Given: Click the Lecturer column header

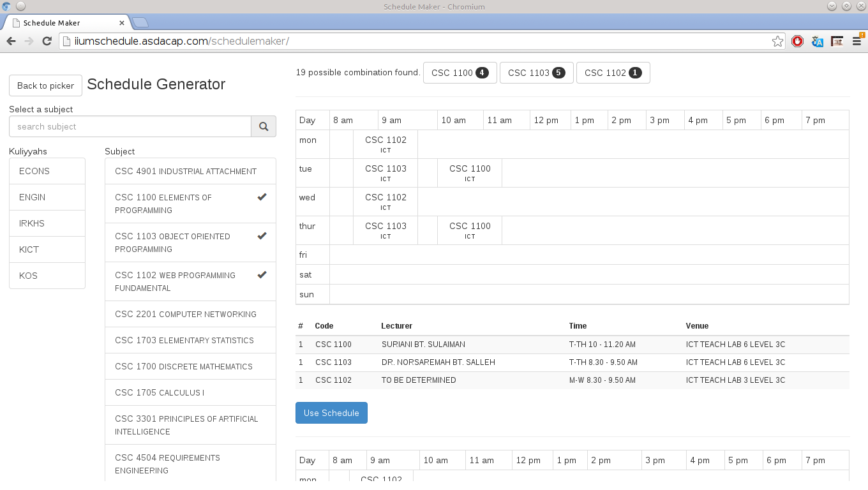Looking at the screenshot, I should [396, 326].
